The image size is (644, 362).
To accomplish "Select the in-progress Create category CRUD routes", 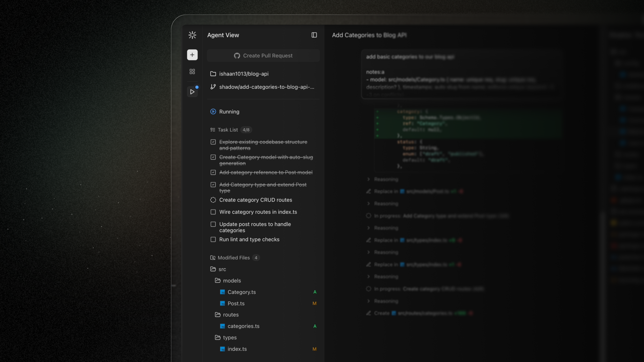I will click(256, 200).
